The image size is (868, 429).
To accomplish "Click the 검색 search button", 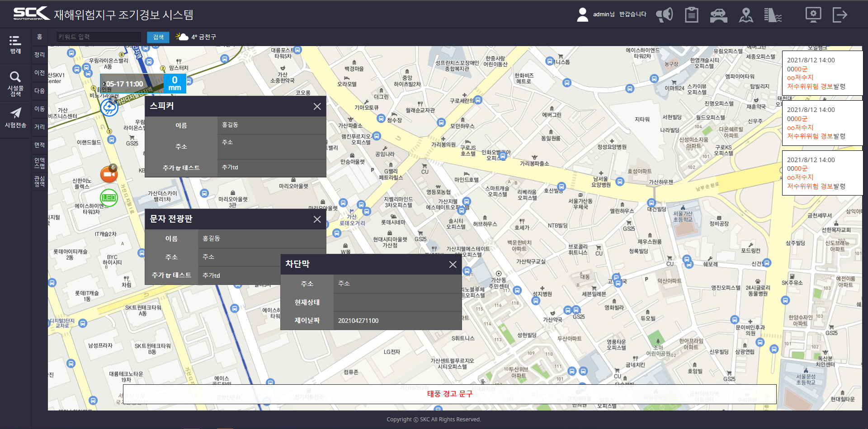I will (158, 37).
